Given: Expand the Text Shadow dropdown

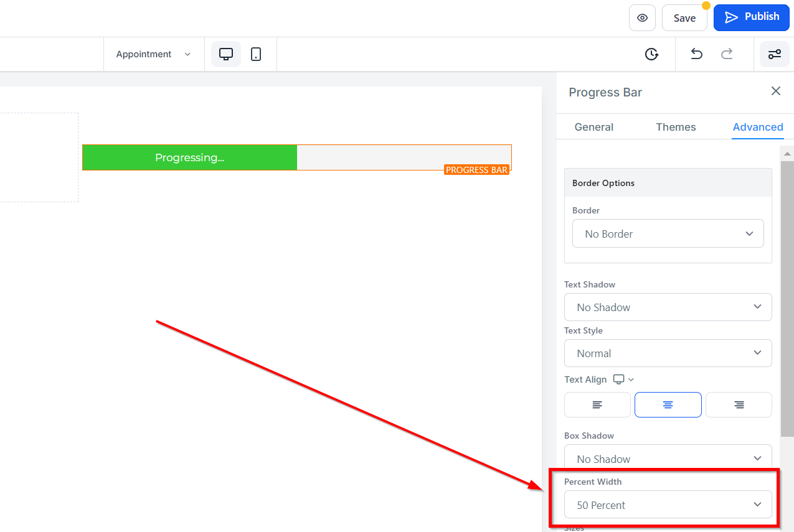Looking at the screenshot, I should click(x=668, y=307).
